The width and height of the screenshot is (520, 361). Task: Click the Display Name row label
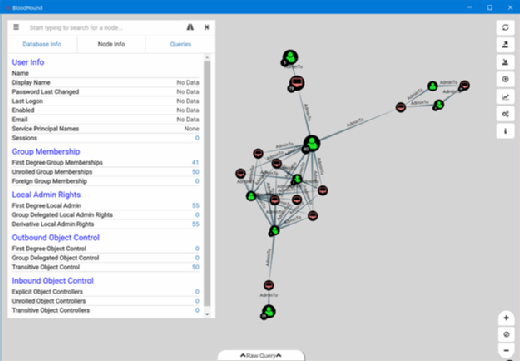[x=31, y=83]
